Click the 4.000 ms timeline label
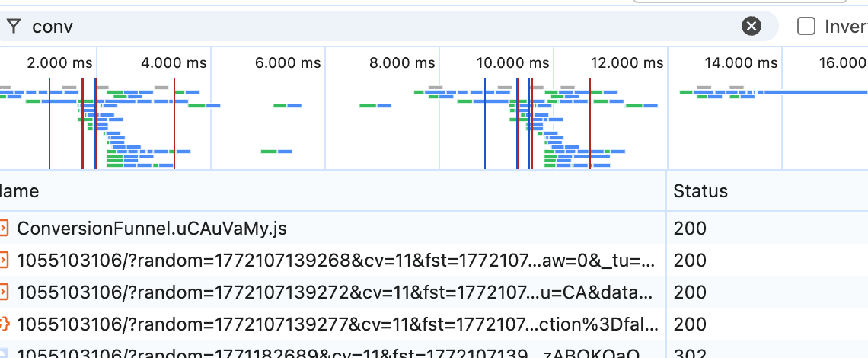This screenshot has height=358, width=868. coord(174,62)
